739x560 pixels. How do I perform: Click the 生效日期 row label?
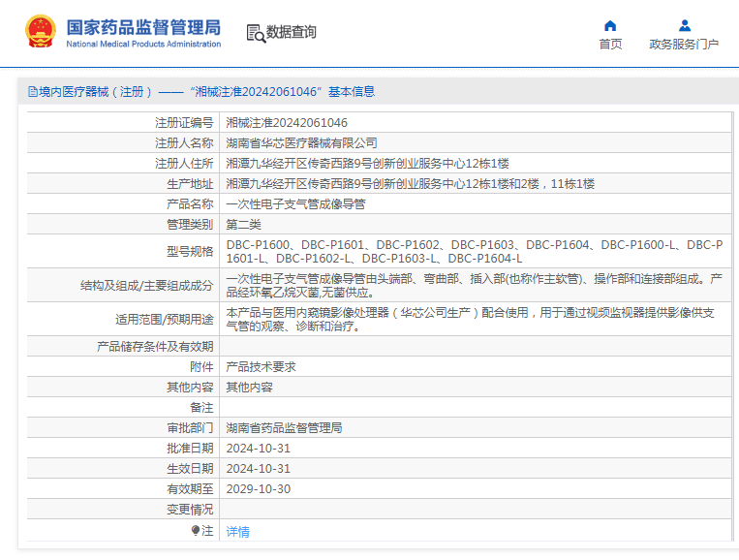[190, 469]
